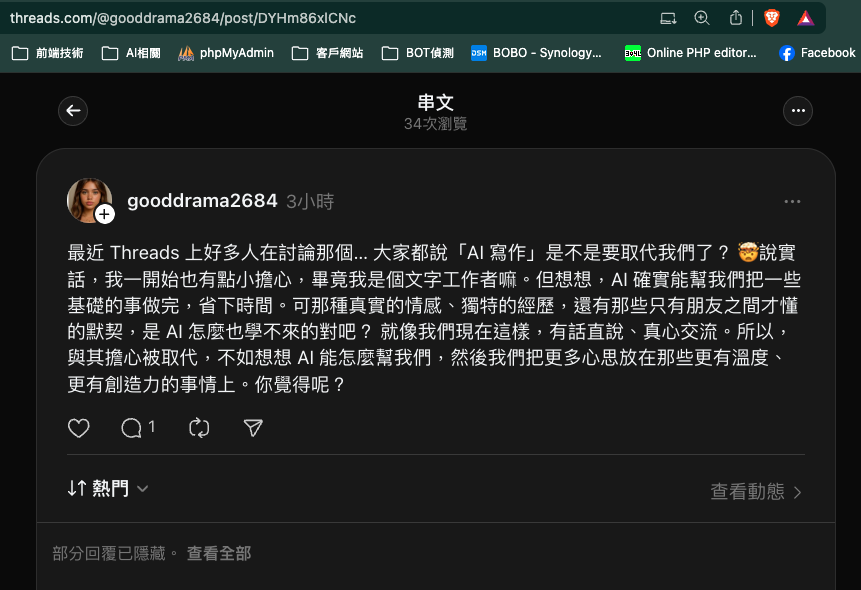This screenshot has height=590, width=861.
Task: Like the post with the heart icon
Action: 79,428
